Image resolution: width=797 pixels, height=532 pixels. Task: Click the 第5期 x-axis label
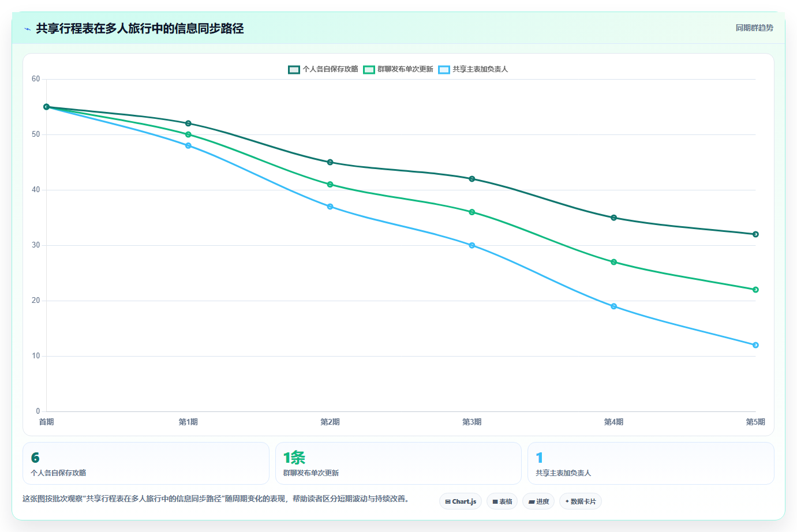coord(755,422)
